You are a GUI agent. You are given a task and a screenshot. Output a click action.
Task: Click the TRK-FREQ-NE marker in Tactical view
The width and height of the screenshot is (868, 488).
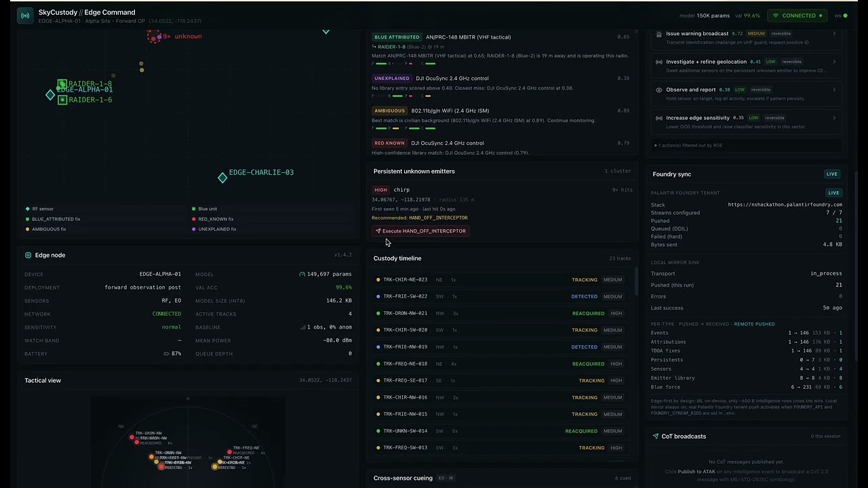(230, 452)
